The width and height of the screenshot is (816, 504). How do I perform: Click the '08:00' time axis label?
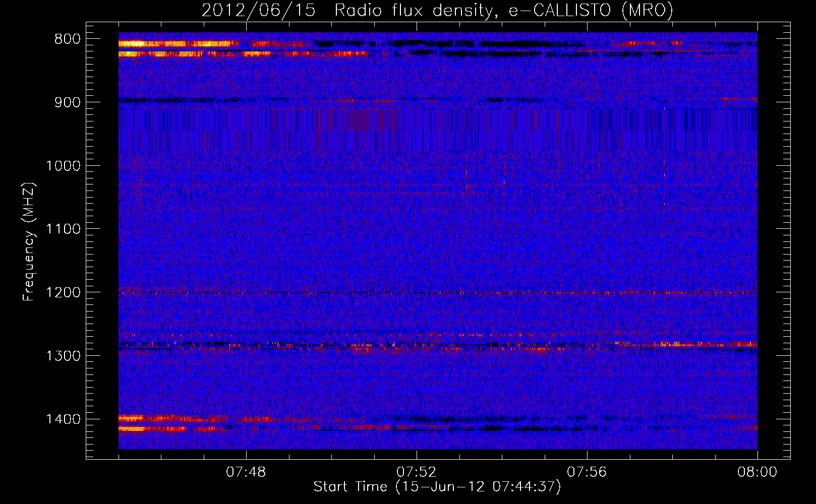pyautogui.click(x=757, y=472)
